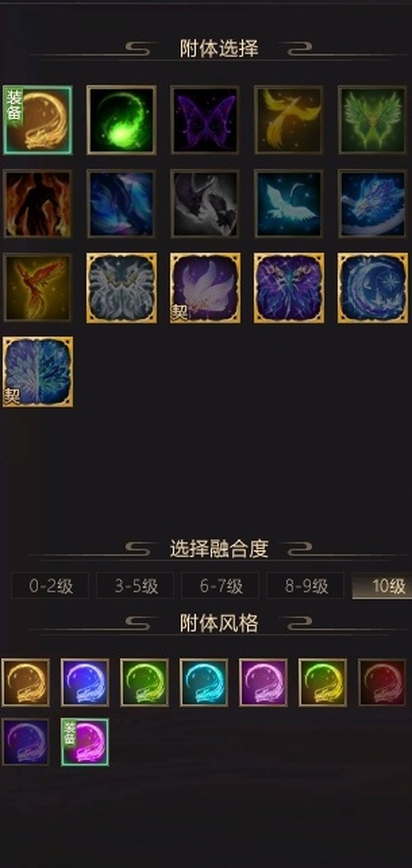The height and width of the screenshot is (868, 412).
Task: Select the white crane spirit icon
Action: pyautogui.click(x=288, y=203)
